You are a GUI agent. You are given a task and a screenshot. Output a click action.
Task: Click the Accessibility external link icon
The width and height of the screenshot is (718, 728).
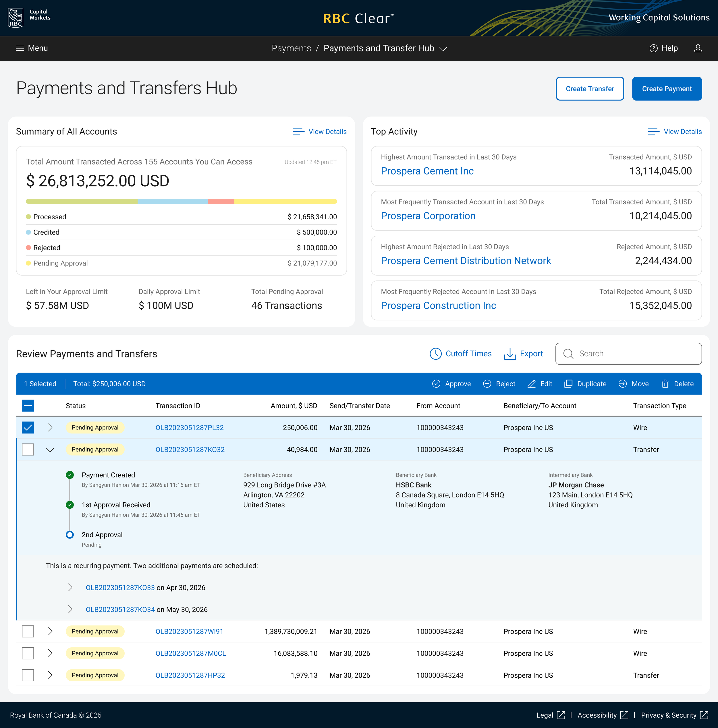tap(624, 715)
